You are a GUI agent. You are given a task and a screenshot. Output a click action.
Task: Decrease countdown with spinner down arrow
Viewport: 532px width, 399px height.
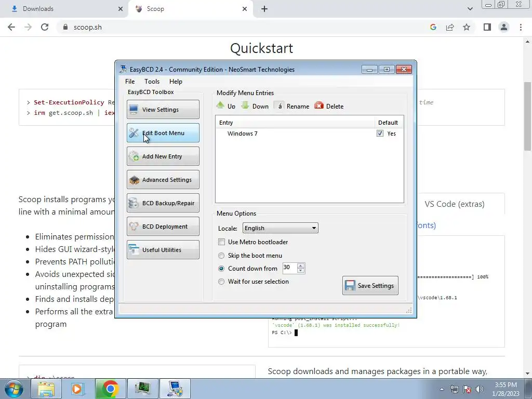(x=301, y=271)
